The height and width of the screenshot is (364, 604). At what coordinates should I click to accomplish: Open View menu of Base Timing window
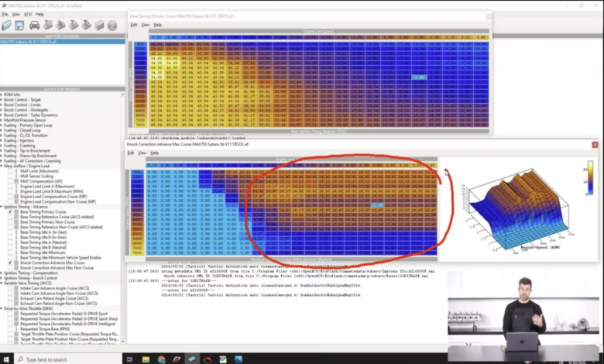click(145, 25)
